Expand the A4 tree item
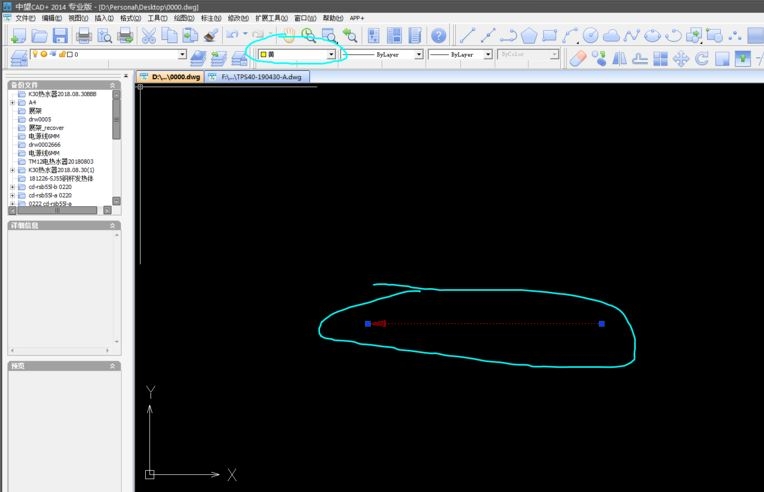This screenshot has height=492, width=764. [12, 102]
